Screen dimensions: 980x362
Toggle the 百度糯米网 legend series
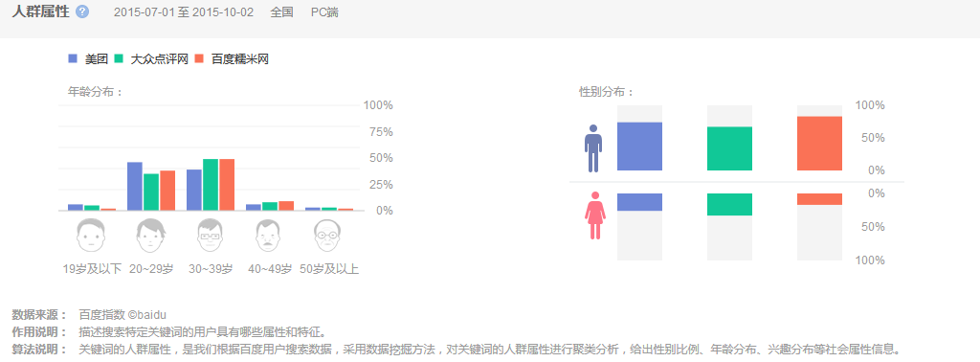click(232, 58)
